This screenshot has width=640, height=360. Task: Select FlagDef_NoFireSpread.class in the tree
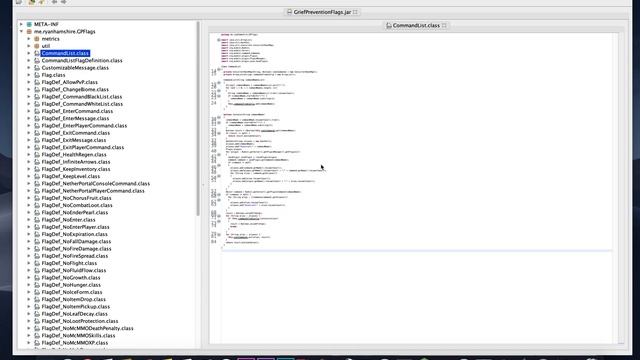click(75, 256)
